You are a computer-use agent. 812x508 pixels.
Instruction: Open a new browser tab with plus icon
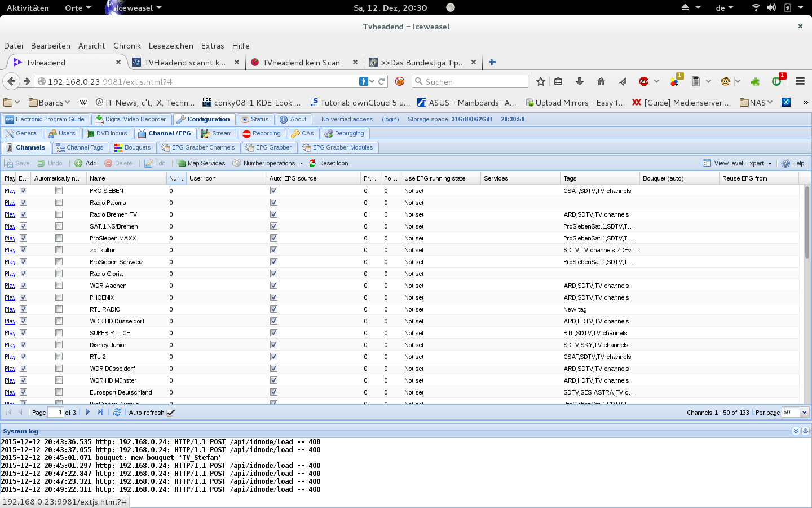tap(492, 62)
